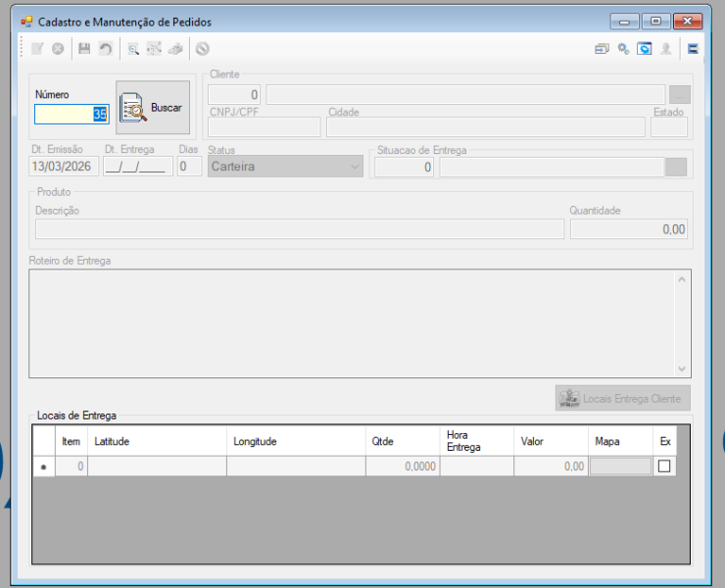Click the Dias field
This screenshot has width=725, height=588.
click(x=189, y=167)
